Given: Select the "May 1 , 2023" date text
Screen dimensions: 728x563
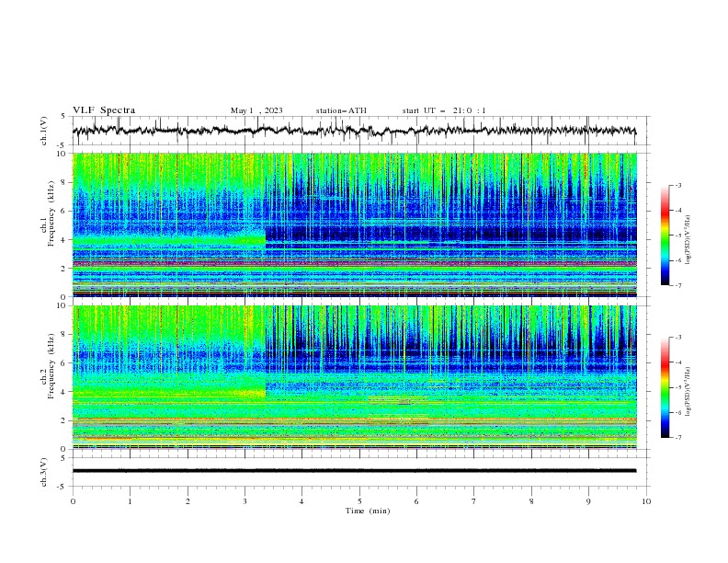Looking at the screenshot, I should (x=256, y=110).
